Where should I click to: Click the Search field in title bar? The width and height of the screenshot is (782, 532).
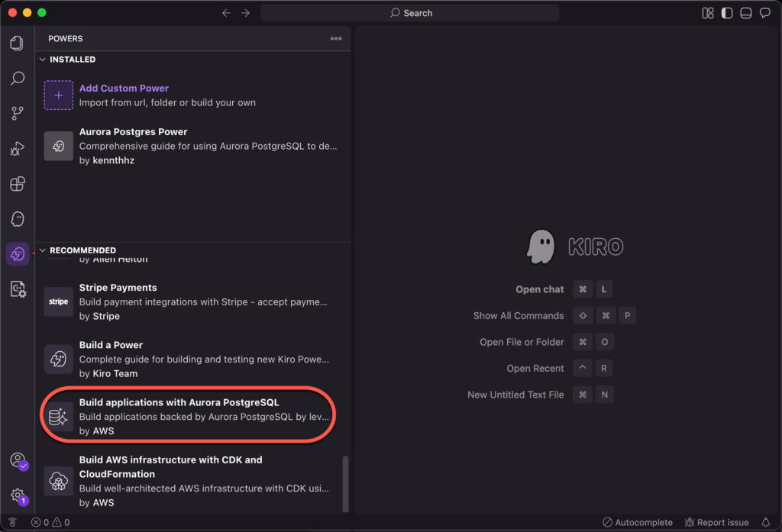coord(410,13)
